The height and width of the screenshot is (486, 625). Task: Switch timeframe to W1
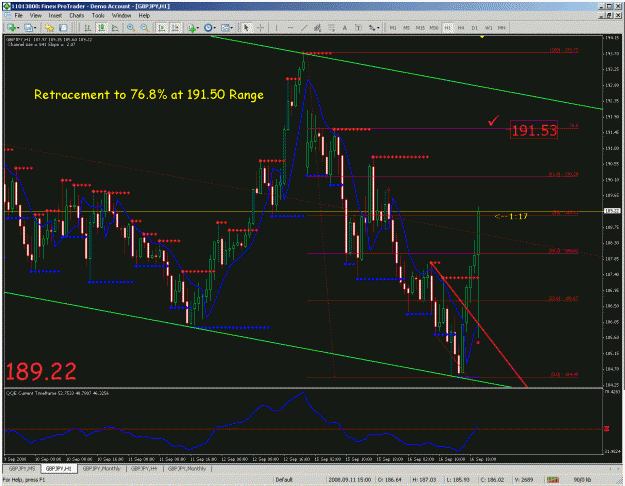coord(488,28)
